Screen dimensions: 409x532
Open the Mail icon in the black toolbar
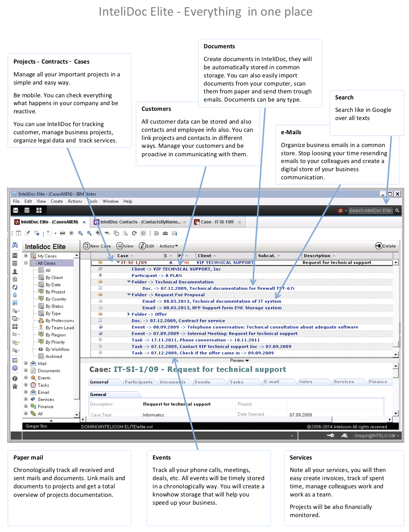[x=16, y=210]
